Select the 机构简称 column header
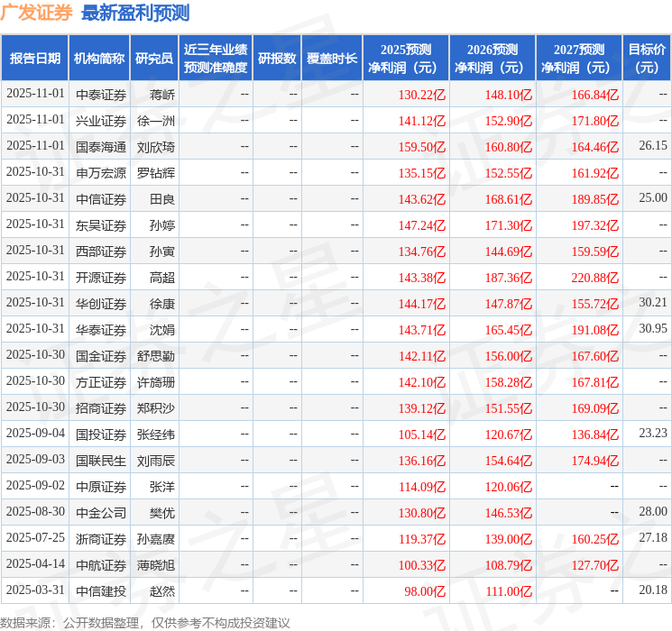 click(99, 58)
